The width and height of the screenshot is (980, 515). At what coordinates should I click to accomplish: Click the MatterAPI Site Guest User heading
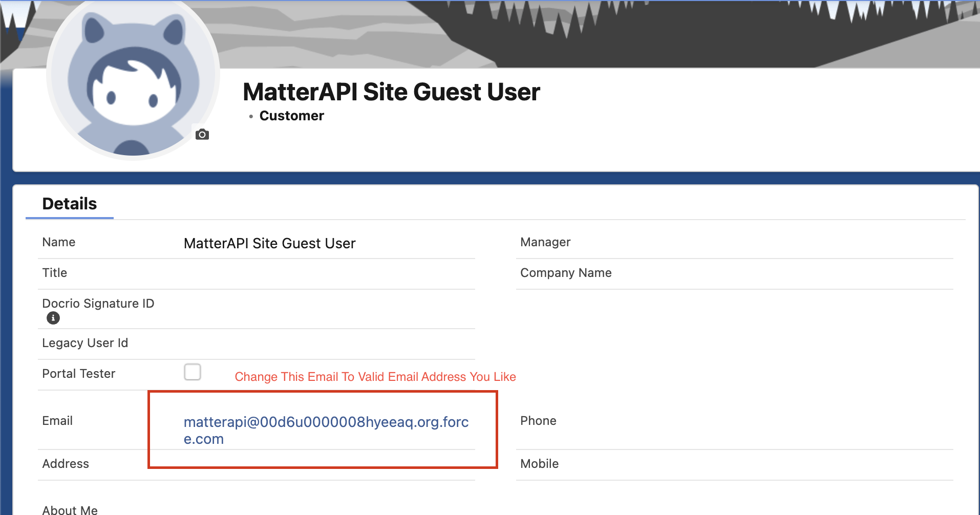point(391,92)
